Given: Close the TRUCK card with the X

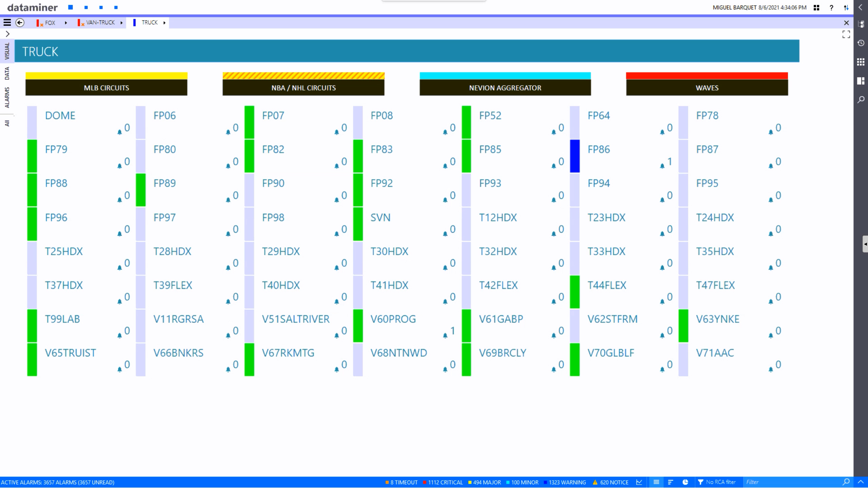Looking at the screenshot, I should tap(846, 23).
